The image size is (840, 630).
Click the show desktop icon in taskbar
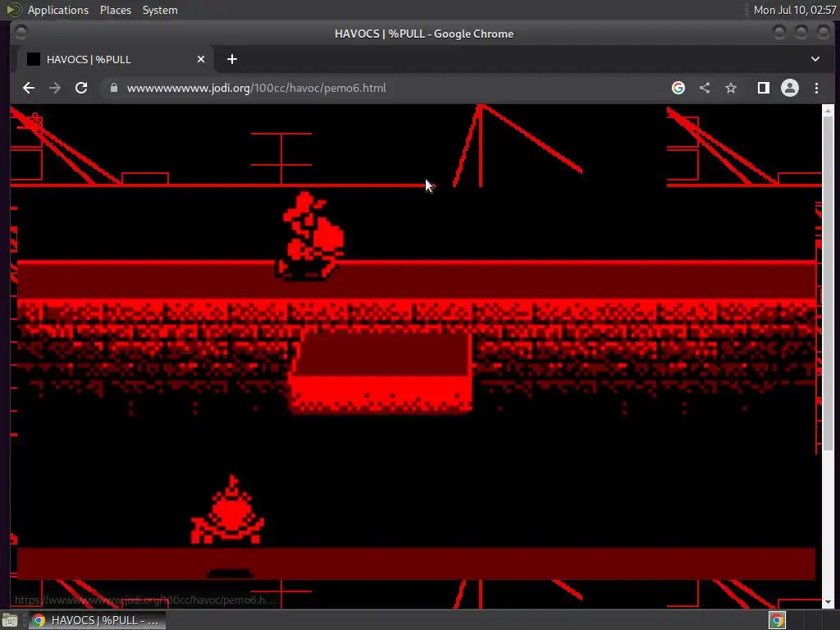[x=10, y=620]
